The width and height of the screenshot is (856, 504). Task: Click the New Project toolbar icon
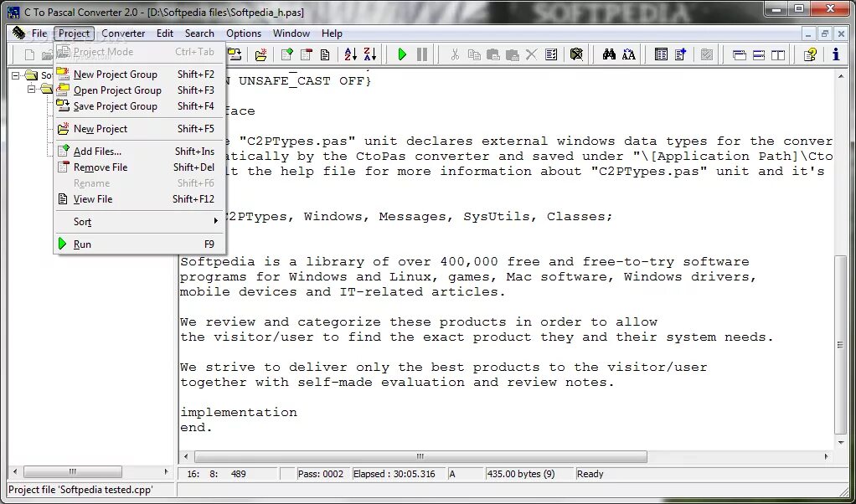261,54
